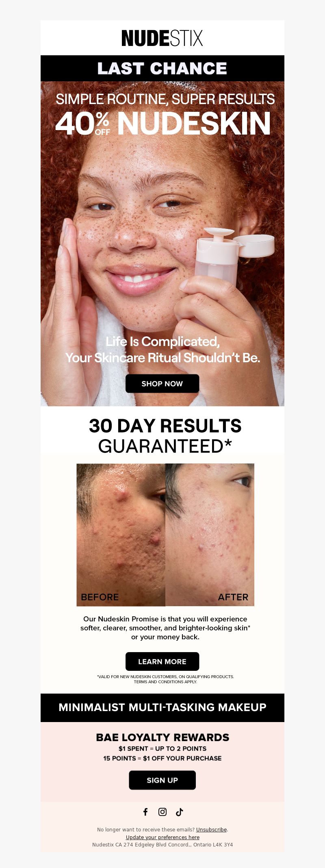325x868 pixels.
Task: Click the NUDESTIX logo at top
Action: pos(162,38)
